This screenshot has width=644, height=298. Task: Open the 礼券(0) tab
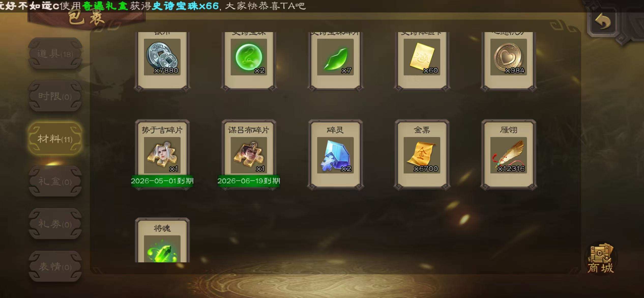click(x=55, y=224)
